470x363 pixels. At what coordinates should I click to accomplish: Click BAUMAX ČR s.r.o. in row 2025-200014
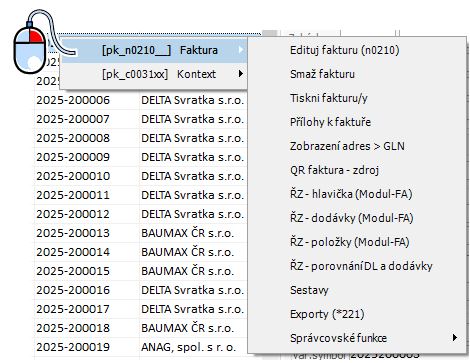coord(187,252)
